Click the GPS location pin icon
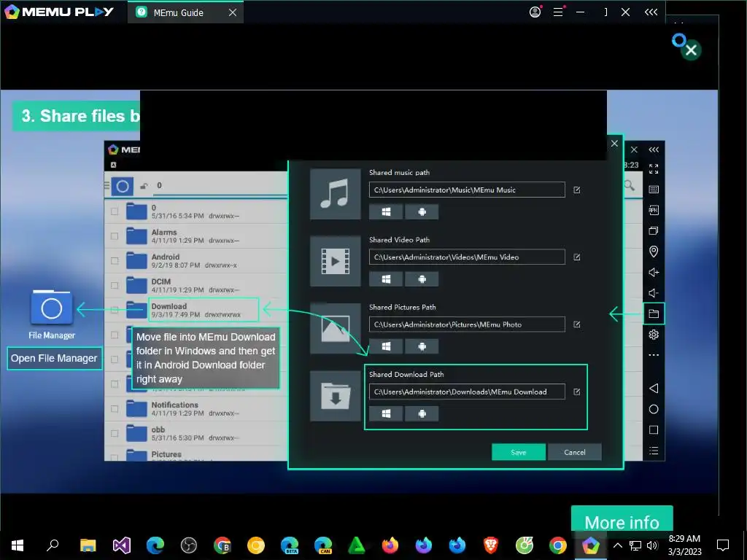This screenshot has width=747, height=560. pyautogui.click(x=654, y=252)
